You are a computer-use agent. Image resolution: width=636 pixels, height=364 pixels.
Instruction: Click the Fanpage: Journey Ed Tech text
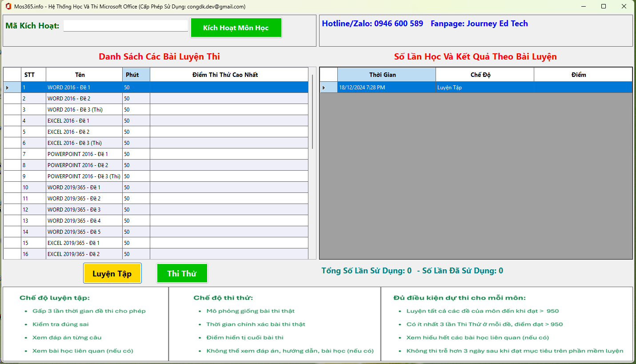479,24
